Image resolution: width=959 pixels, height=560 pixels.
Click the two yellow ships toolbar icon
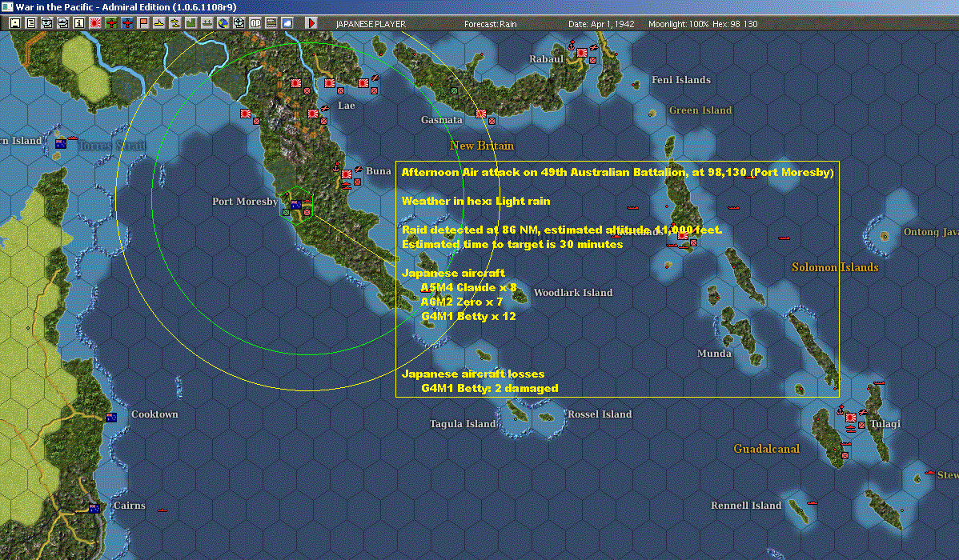click(x=175, y=23)
